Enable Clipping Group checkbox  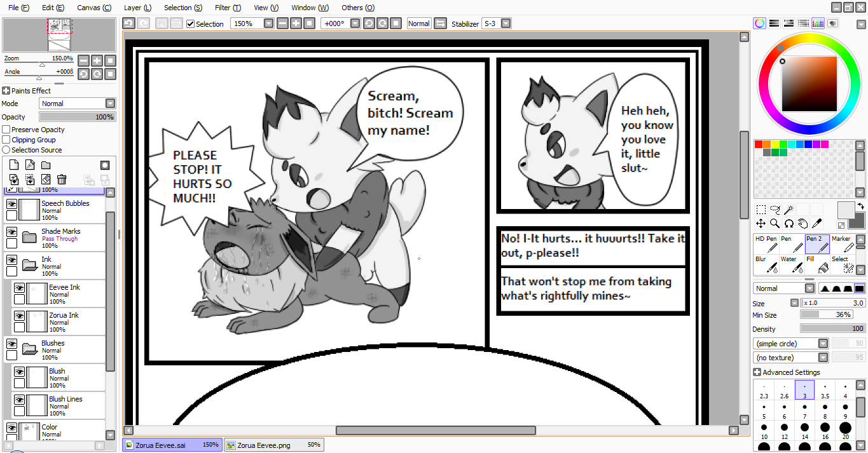click(6, 140)
